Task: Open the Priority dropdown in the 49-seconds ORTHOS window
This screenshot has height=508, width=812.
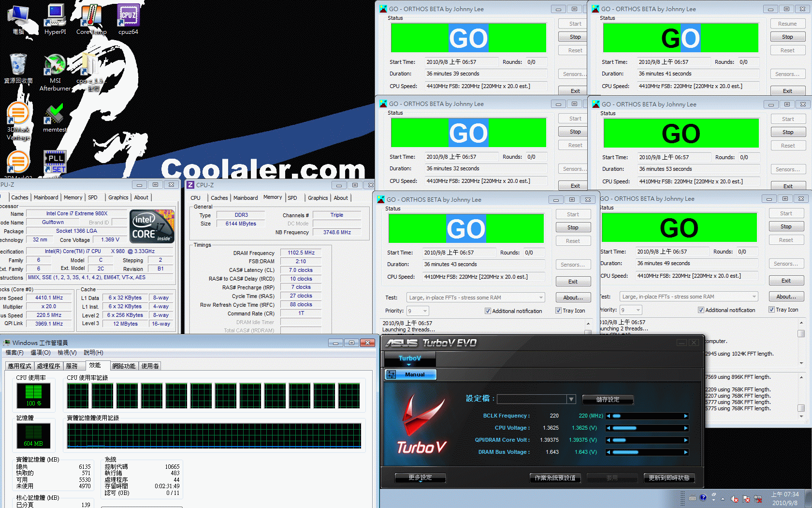Action: click(x=631, y=310)
